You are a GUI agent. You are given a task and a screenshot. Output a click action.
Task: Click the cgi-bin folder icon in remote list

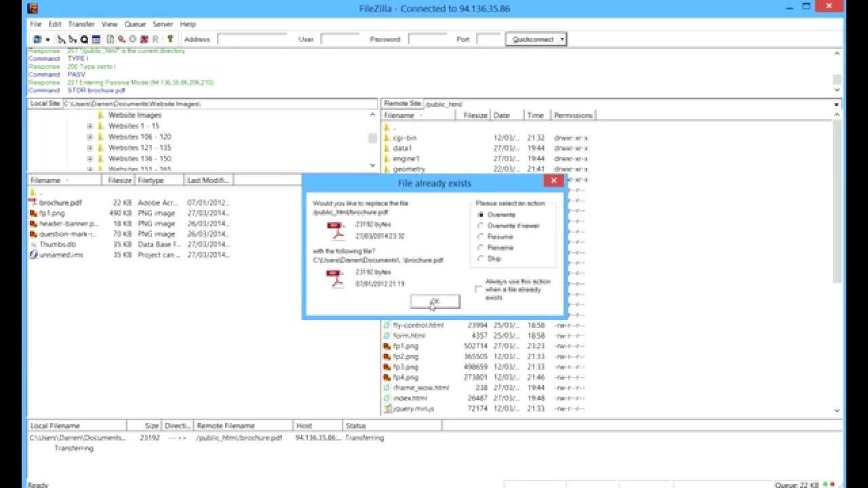tap(387, 138)
